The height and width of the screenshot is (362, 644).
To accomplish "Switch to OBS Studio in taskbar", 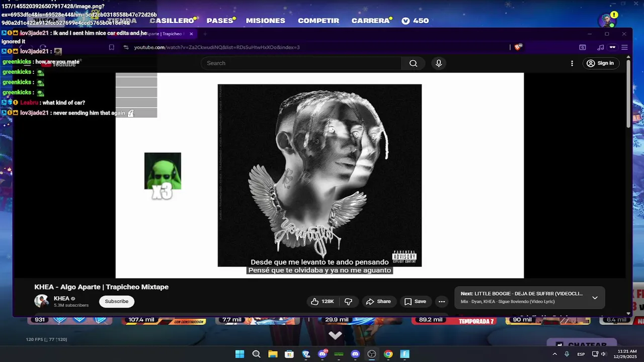I will [x=372, y=354].
